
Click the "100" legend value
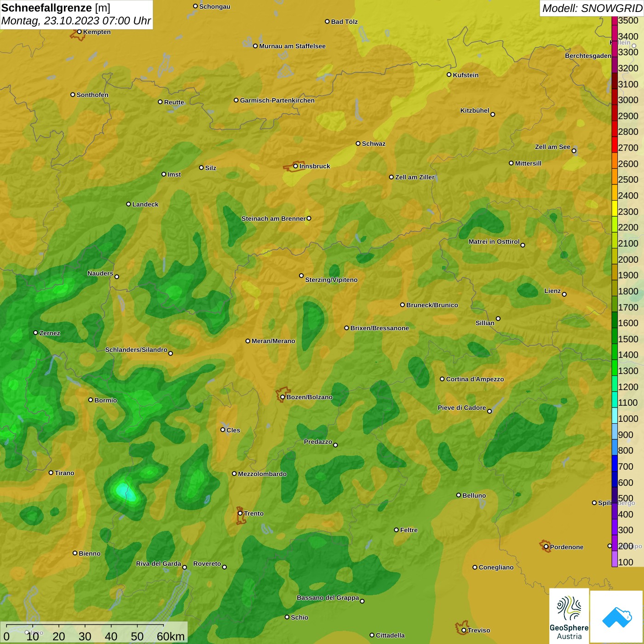click(626, 562)
